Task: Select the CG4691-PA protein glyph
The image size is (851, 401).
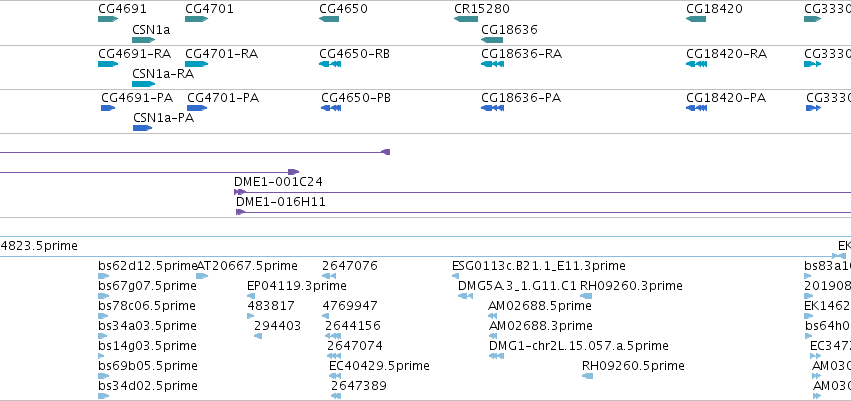Action: [x=108, y=108]
